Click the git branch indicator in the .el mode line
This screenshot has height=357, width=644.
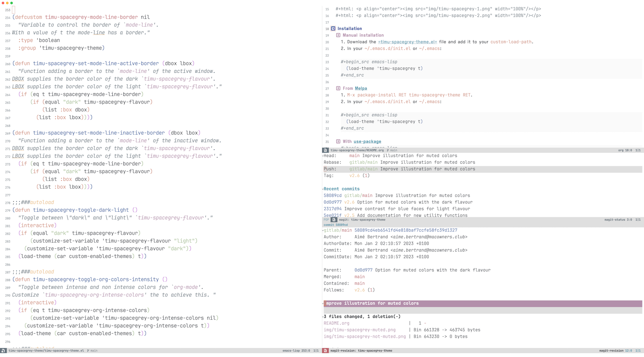coord(92,350)
